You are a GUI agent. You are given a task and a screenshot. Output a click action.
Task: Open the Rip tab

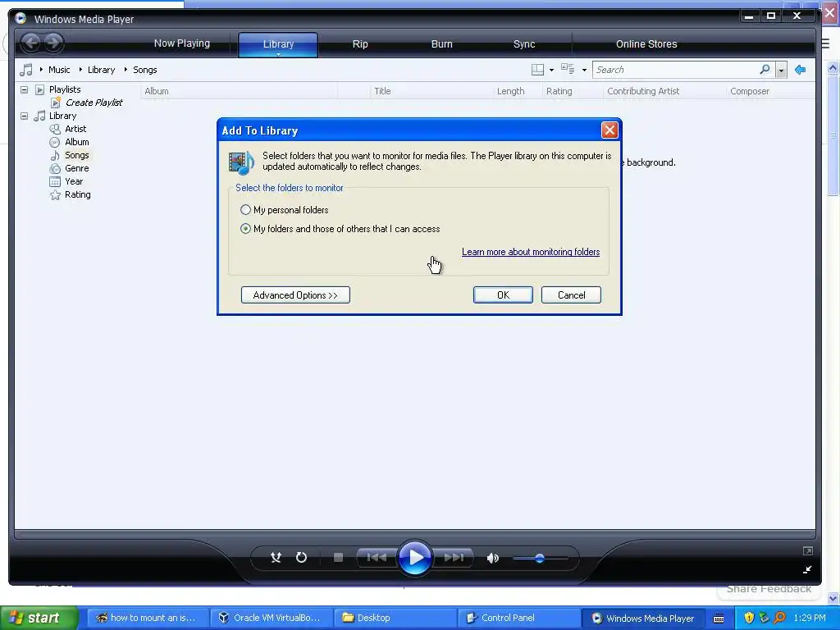(360, 44)
